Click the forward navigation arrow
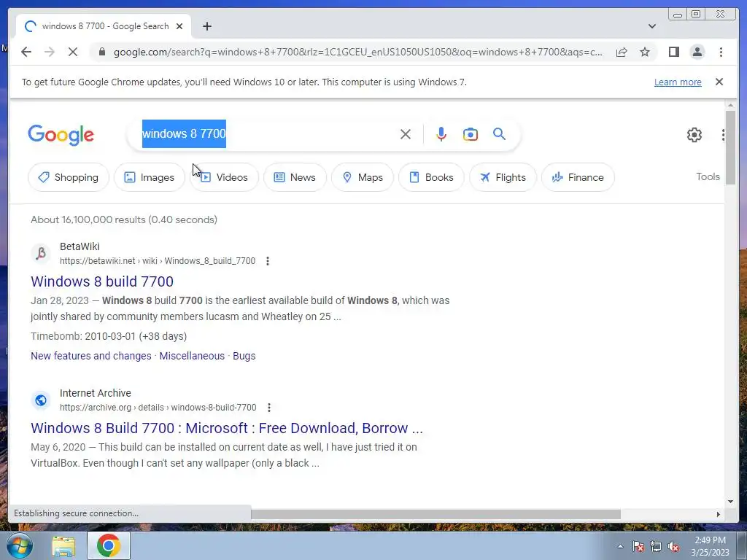 click(49, 52)
